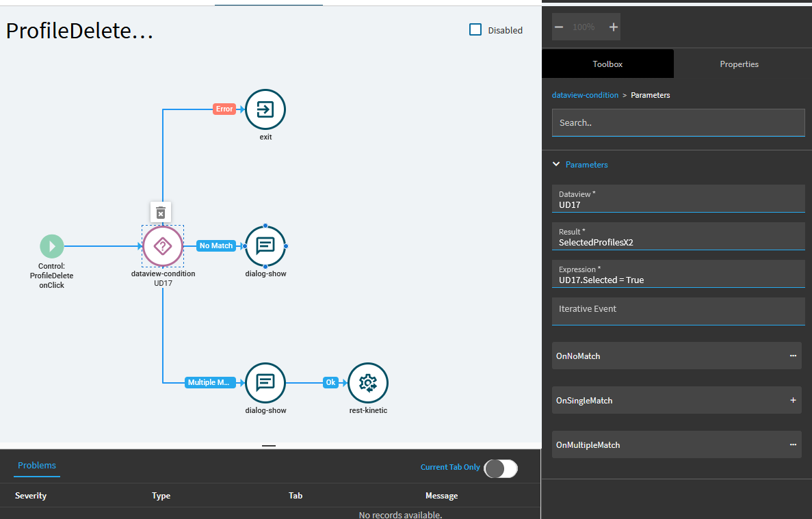Image resolution: width=812 pixels, height=519 pixels.
Task: Open the Toolbox tab
Action: 607,64
